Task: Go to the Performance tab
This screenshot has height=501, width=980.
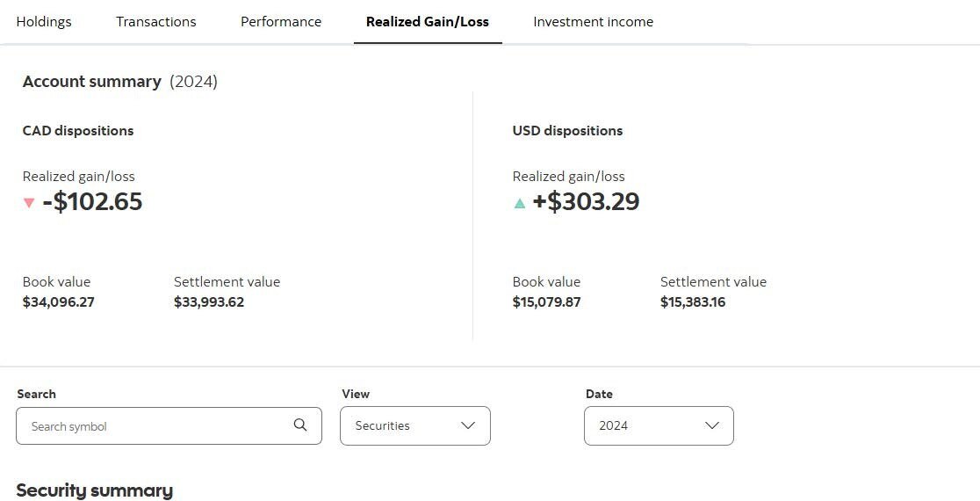Action: 281,22
